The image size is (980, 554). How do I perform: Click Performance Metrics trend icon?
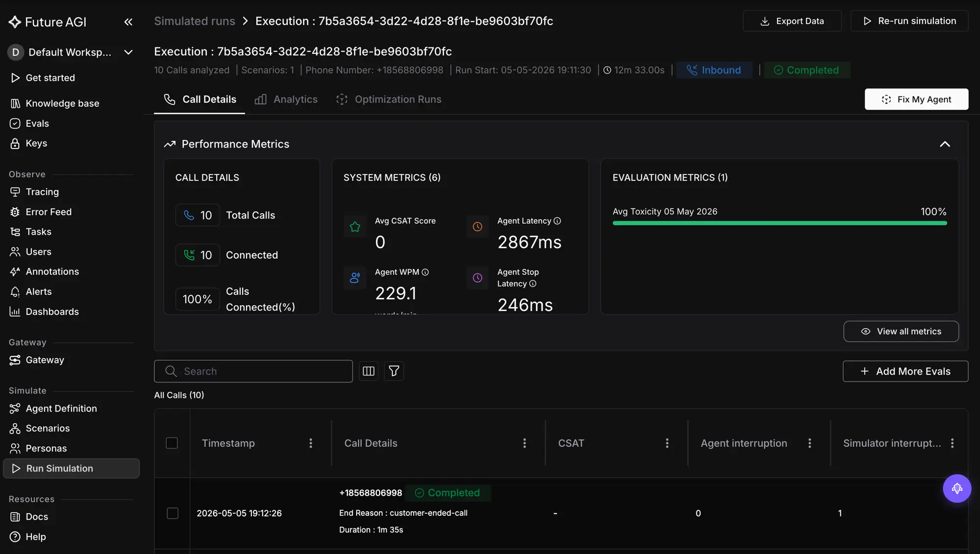click(170, 144)
